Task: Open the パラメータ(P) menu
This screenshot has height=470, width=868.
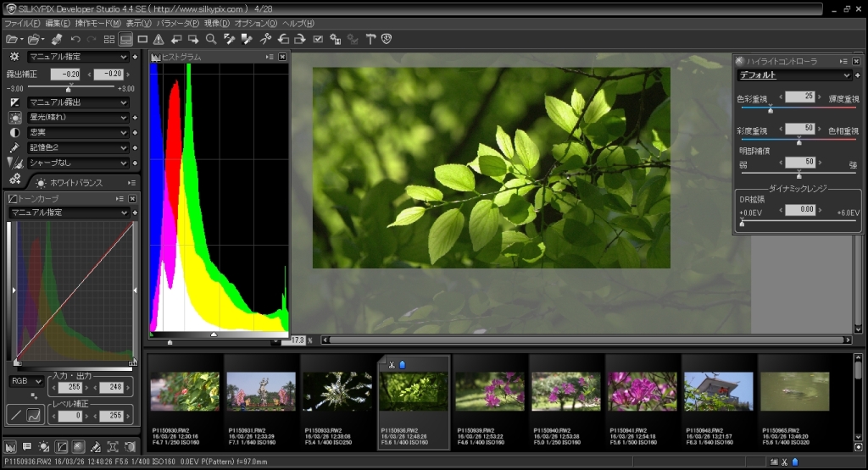Action: 178,23
